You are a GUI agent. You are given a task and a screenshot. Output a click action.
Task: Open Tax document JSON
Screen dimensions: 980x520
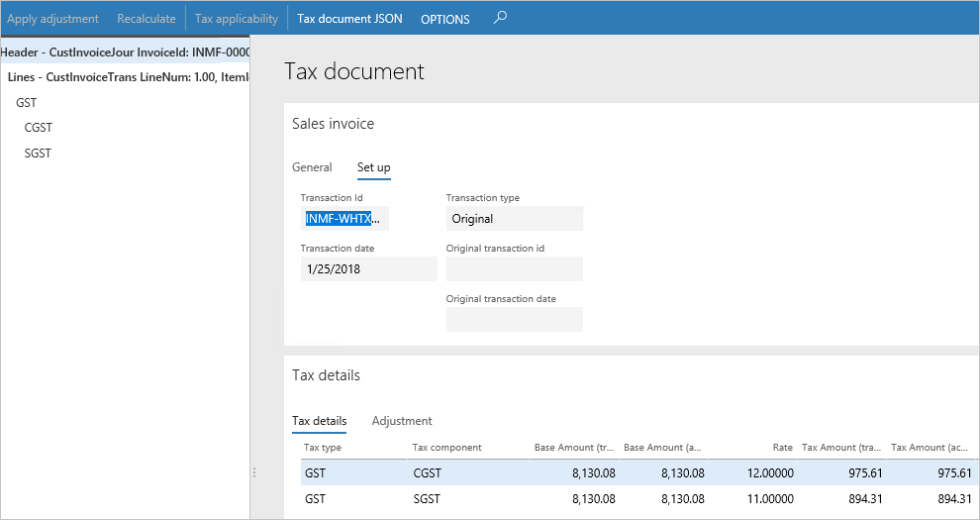point(349,19)
